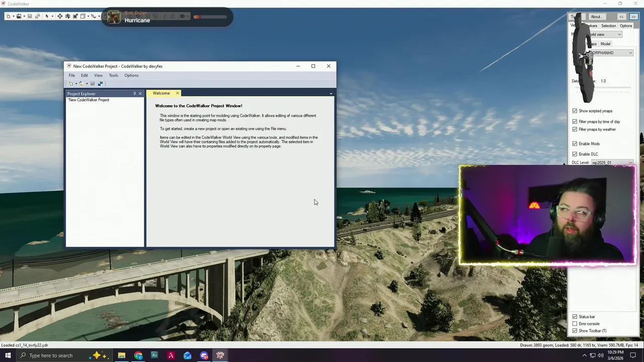Click the About... button
Screen dimensions: 644x362
point(596,17)
